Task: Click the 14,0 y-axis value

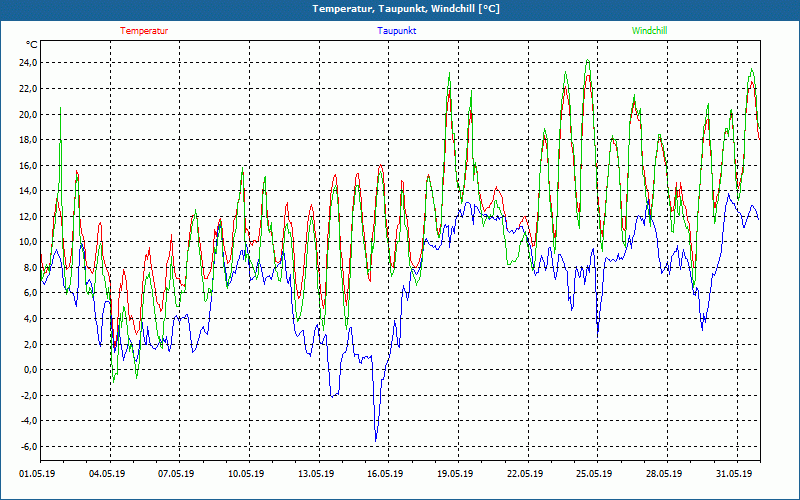Action: pos(28,191)
